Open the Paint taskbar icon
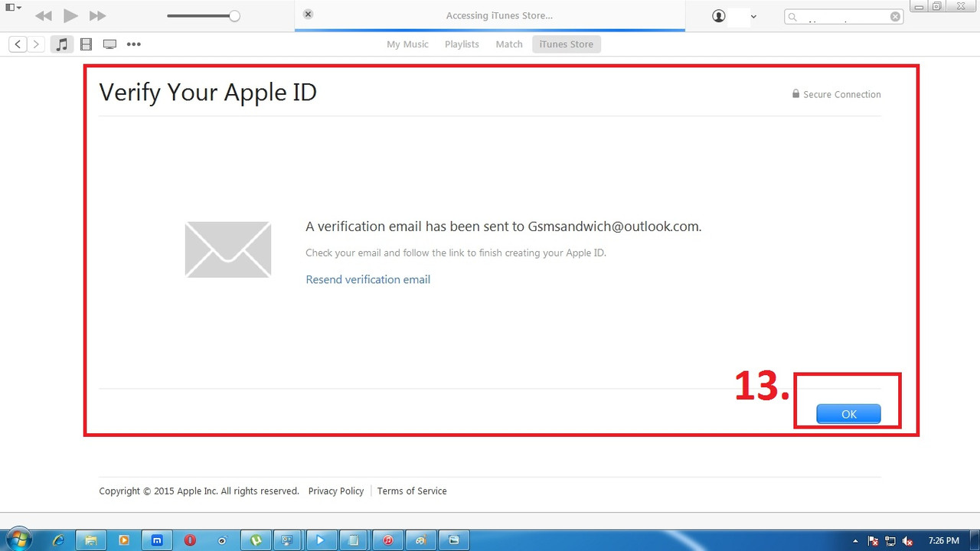Image resolution: width=980 pixels, height=551 pixels. point(420,540)
